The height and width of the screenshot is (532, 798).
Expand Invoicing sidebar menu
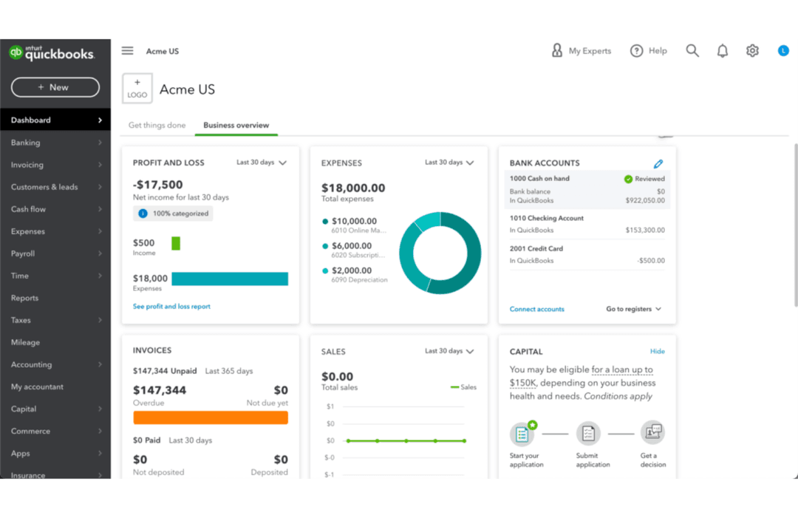coord(55,165)
